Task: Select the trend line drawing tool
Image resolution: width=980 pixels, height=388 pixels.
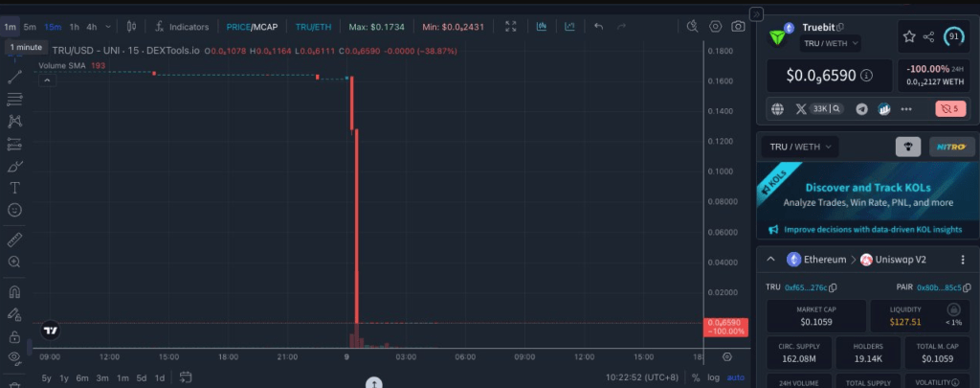Action: point(14,77)
